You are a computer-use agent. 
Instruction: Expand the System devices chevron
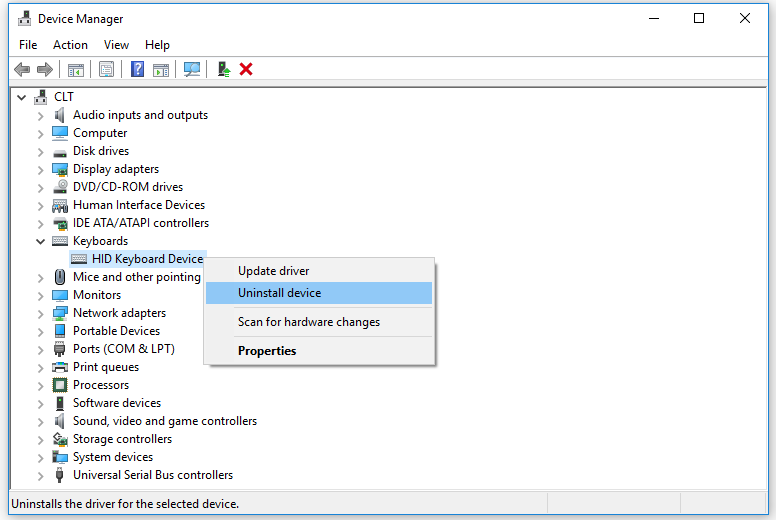click(x=41, y=458)
